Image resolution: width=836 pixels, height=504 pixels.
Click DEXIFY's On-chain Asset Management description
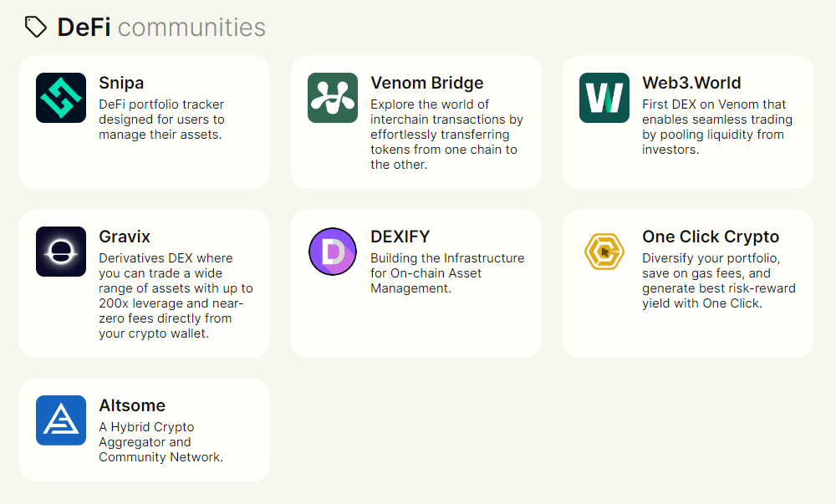tap(447, 273)
